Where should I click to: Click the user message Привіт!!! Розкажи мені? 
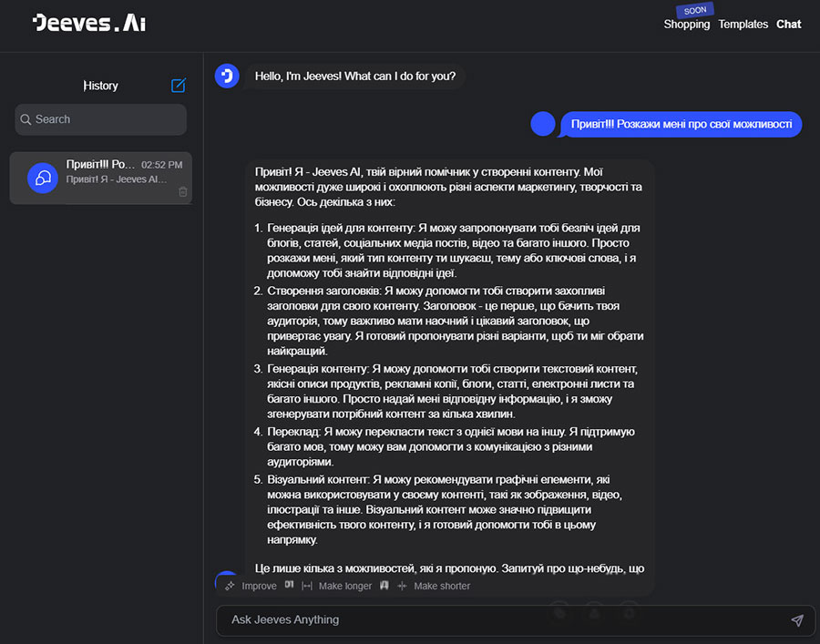(x=681, y=125)
